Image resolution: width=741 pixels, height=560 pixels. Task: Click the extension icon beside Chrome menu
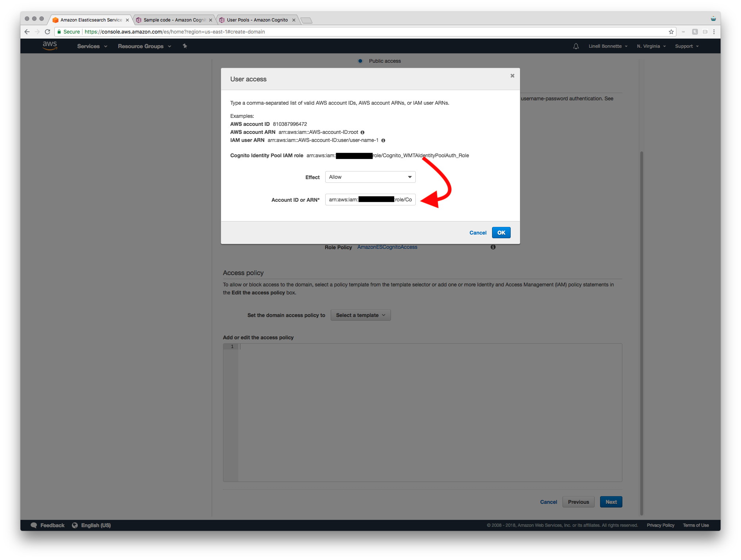[705, 32]
